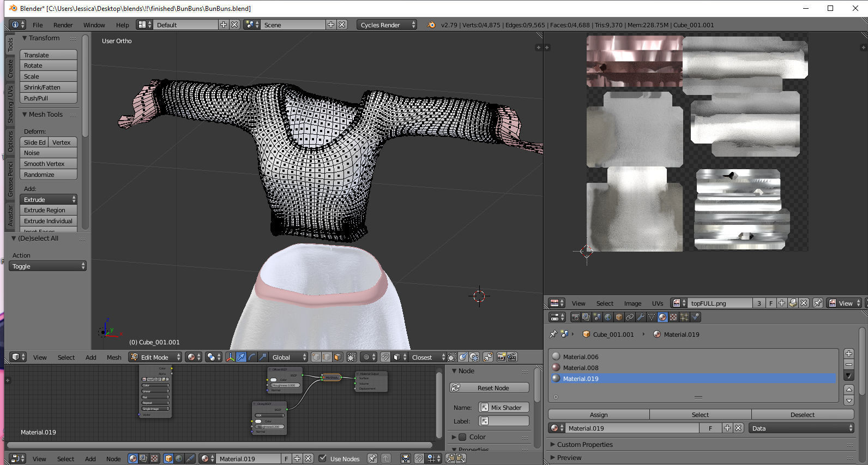The height and width of the screenshot is (465, 868).
Task: Open the Material properties tab
Action: coord(662,317)
